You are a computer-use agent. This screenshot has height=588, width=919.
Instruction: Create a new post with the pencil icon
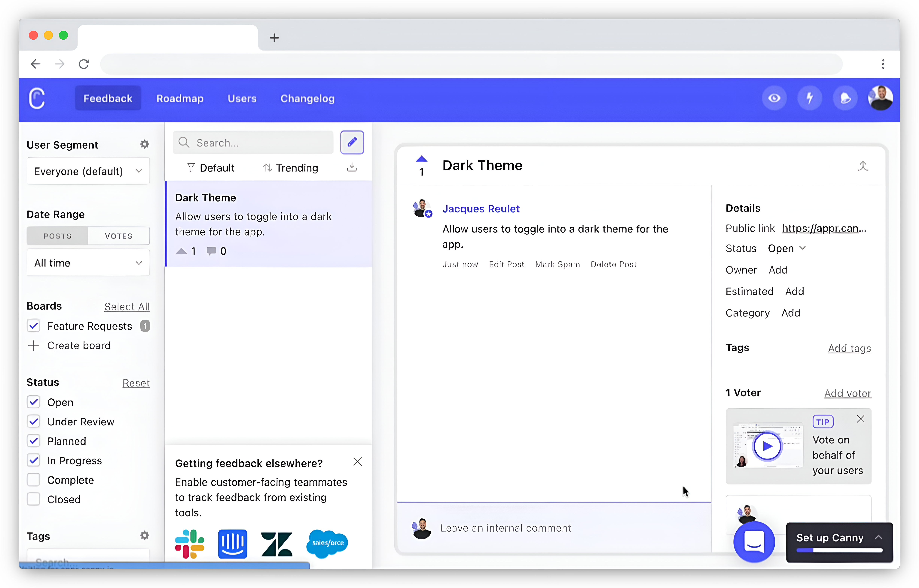point(352,142)
